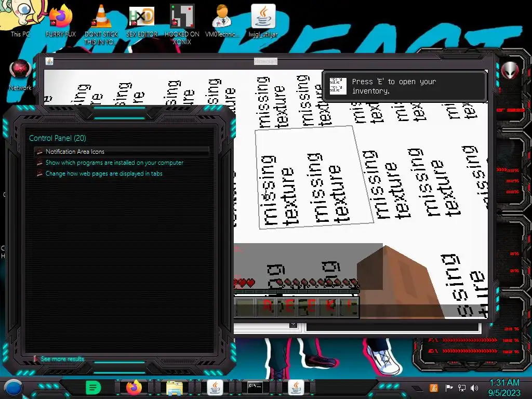
Task: Show hidden tray icons arrow
Action: (x=417, y=389)
